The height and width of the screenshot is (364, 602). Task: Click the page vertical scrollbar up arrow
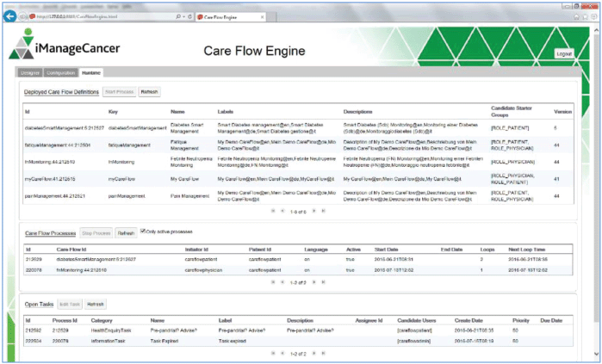point(596,30)
